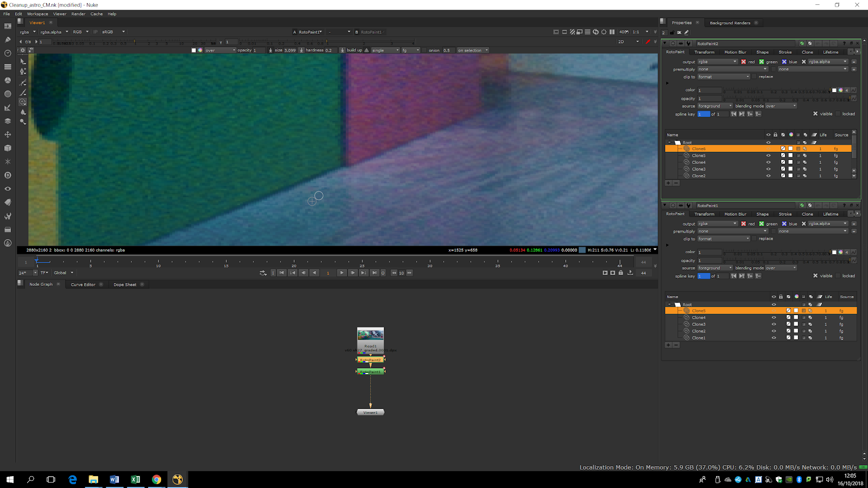Viewport: 868px width, 488px height.
Task: Click the viewer settings gear icon
Action: pos(22,50)
